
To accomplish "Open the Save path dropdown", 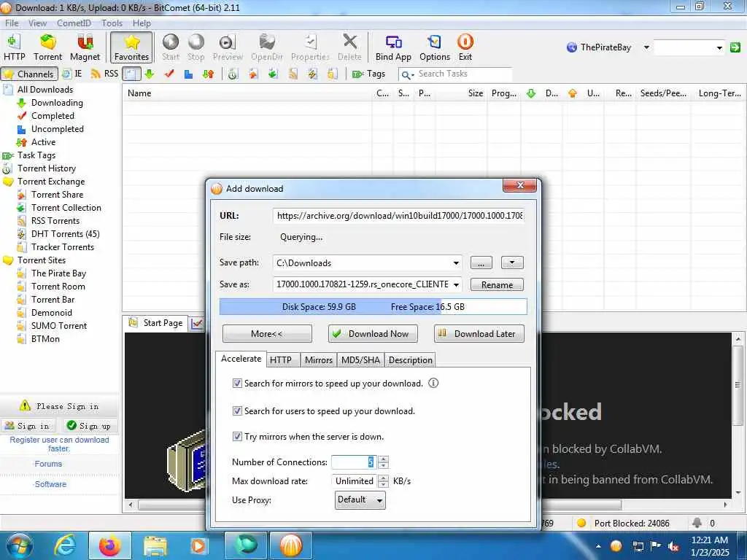I will (x=456, y=262).
